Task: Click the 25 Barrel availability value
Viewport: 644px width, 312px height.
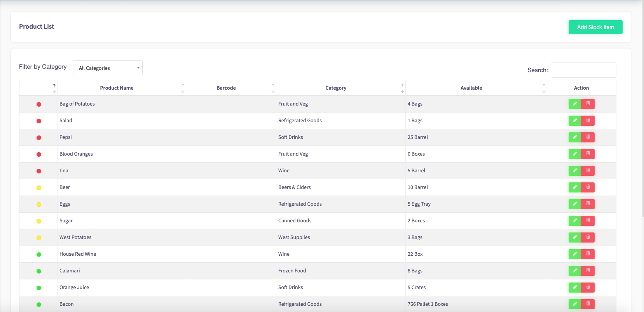Action: (x=418, y=137)
